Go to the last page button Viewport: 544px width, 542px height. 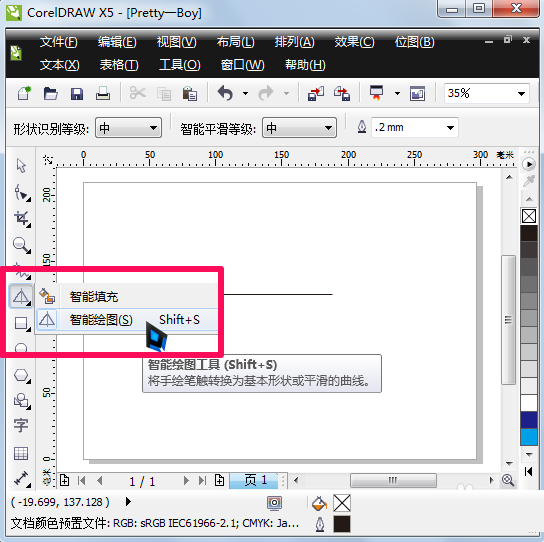pyautogui.click(x=203, y=481)
